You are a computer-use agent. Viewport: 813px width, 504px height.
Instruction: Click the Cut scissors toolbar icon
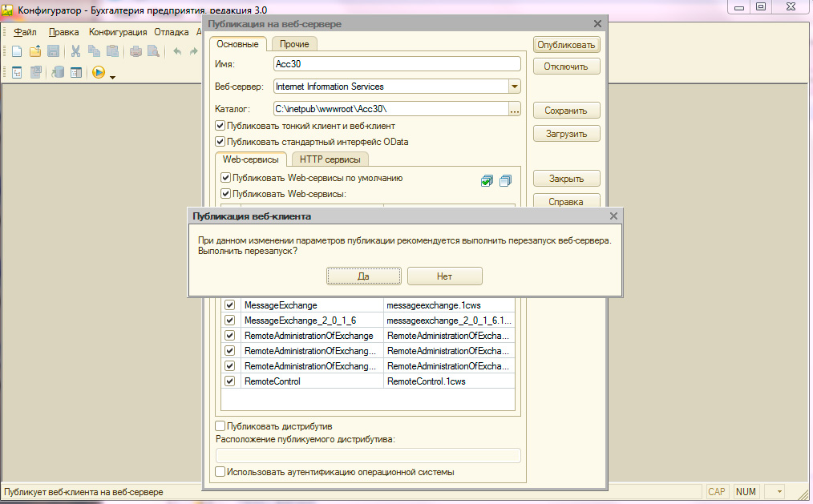click(x=75, y=51)
